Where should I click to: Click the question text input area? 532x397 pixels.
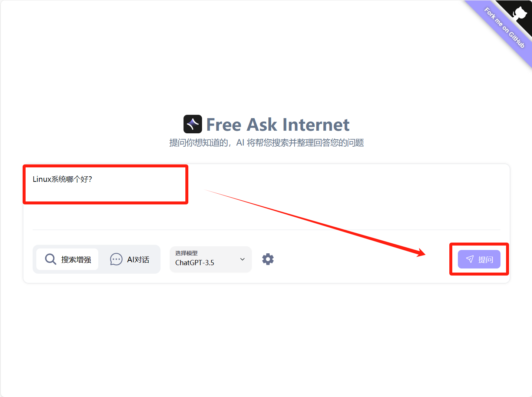(266, 197)
